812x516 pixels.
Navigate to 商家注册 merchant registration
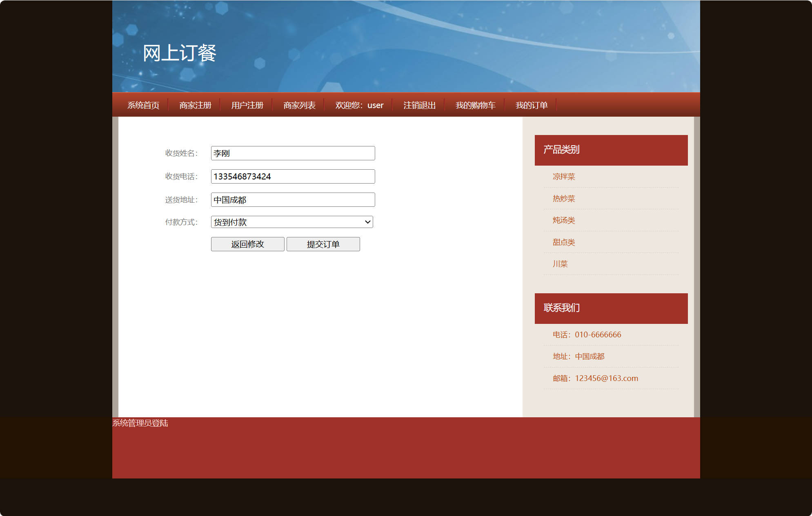pyautogui.click(x=195, y=105)
